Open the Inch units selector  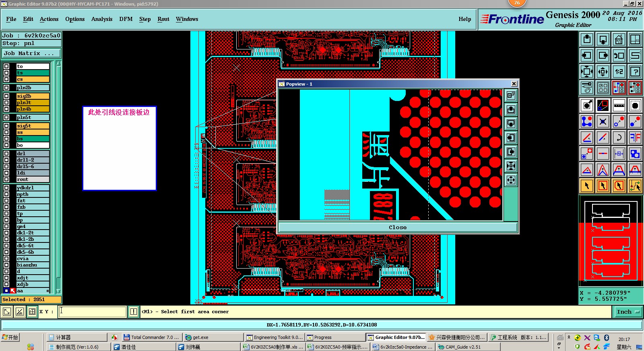pyautogui.click(x=627, y=312)
